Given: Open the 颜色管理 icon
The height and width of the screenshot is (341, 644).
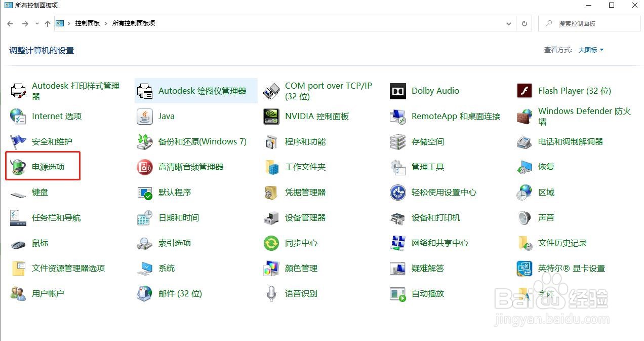Looking at the screenshot, I should pos(271,269).
